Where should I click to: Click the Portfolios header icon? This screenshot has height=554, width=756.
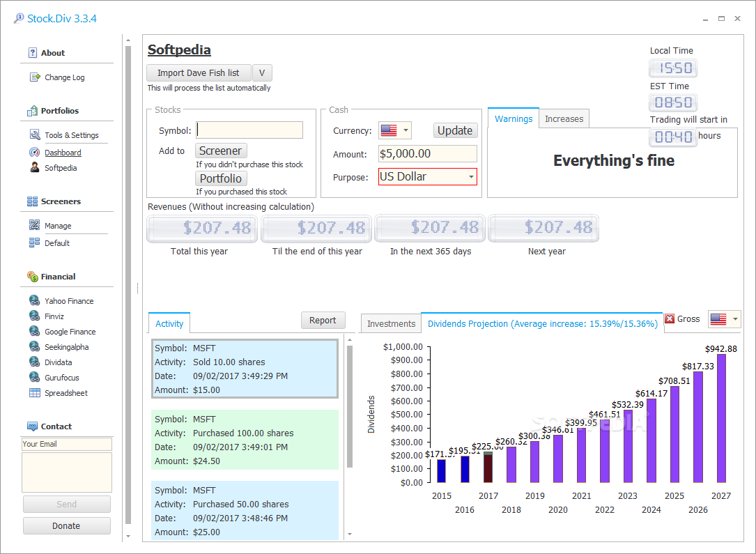32,110
